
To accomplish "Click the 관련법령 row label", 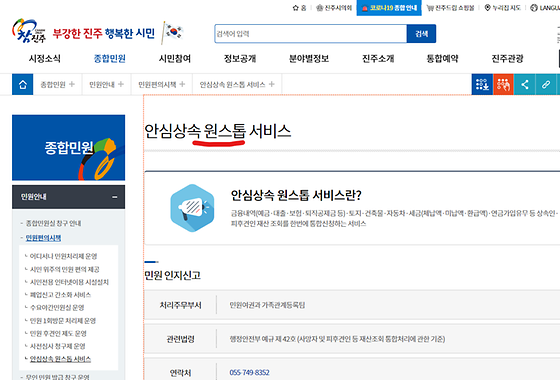I will [180, 339].
